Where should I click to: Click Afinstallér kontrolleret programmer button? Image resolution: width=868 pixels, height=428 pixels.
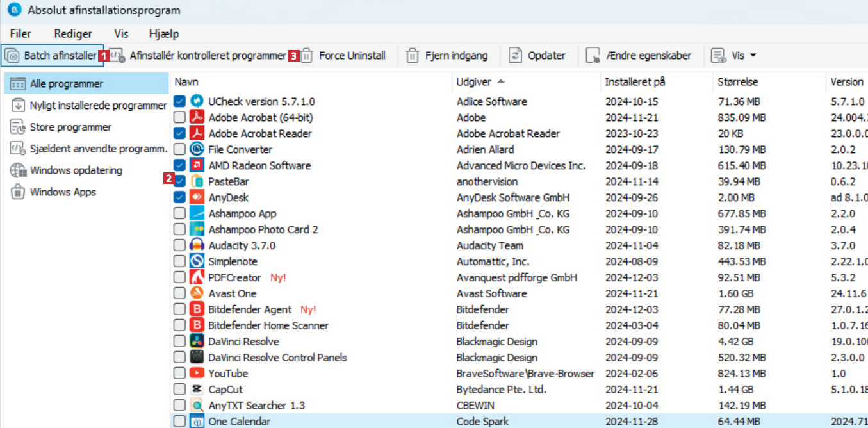[197, 56]
